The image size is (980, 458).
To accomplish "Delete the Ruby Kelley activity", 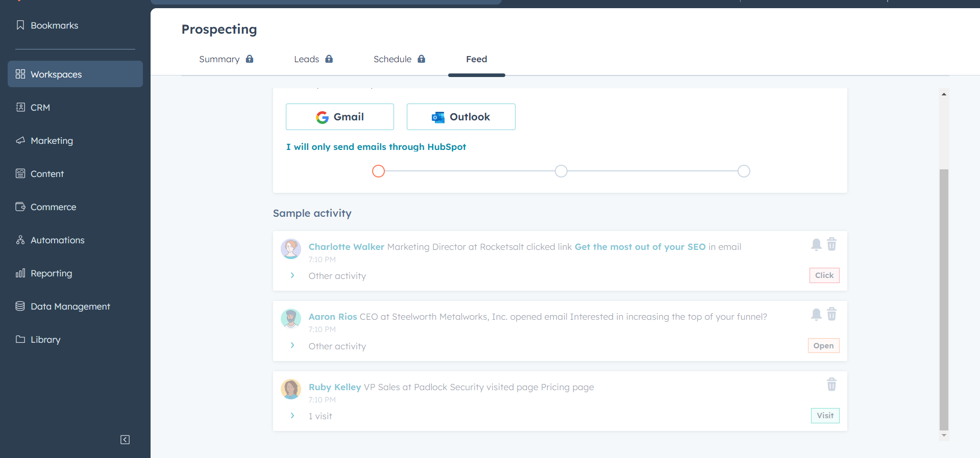I will (832, 384).
